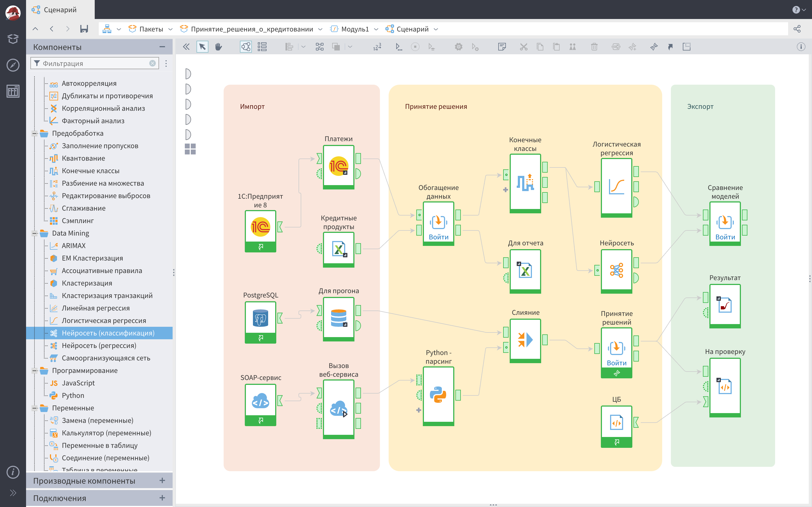Collapse the Предобработка folder
812x507 pixels.
[x=34, y=134]
